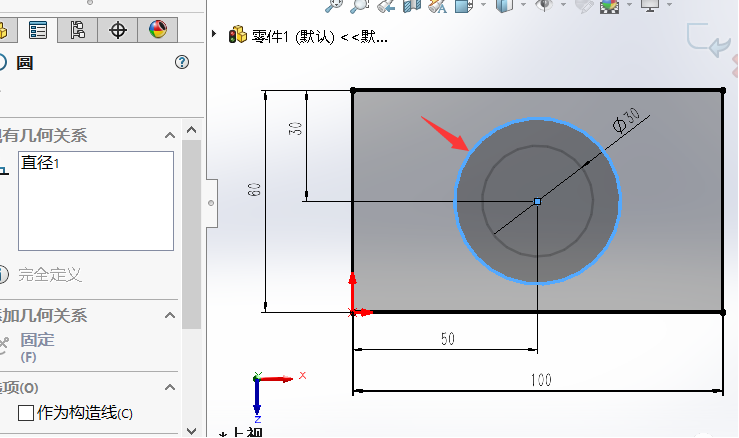Click the Zoom to Fit icon
This screenshot has width=739, height=438.
334,6
